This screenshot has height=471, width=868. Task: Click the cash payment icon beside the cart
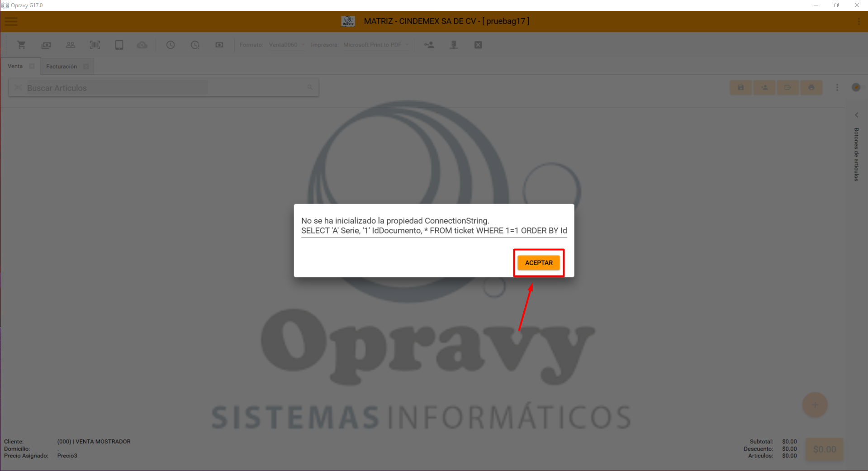[x=46, y=45]
